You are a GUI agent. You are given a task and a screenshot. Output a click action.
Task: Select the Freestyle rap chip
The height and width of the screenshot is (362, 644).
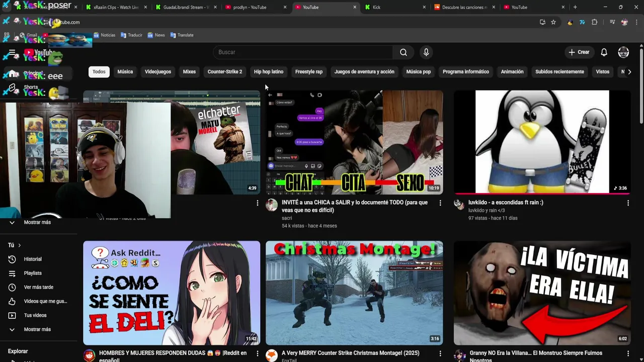[309, 72]
